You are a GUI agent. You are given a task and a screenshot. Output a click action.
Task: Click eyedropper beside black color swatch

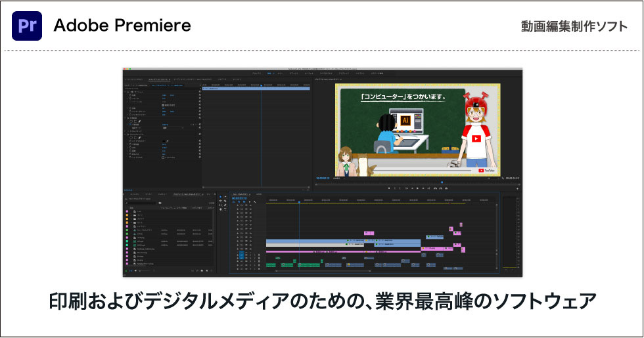[167, 141]
